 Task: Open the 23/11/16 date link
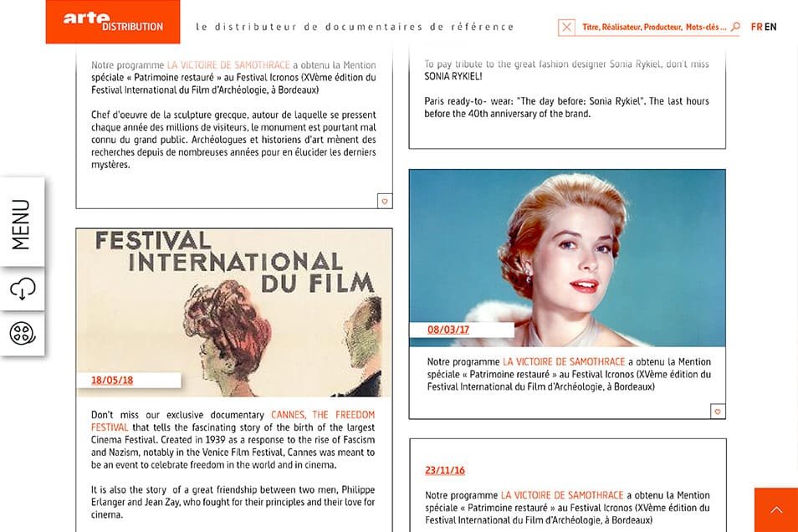pos(445,470)
